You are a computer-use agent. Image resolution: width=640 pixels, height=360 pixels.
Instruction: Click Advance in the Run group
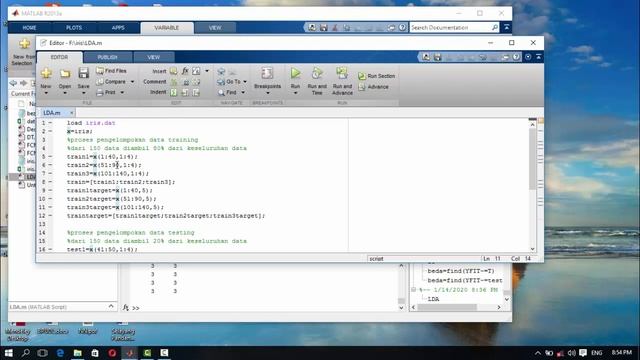[373, 87]
